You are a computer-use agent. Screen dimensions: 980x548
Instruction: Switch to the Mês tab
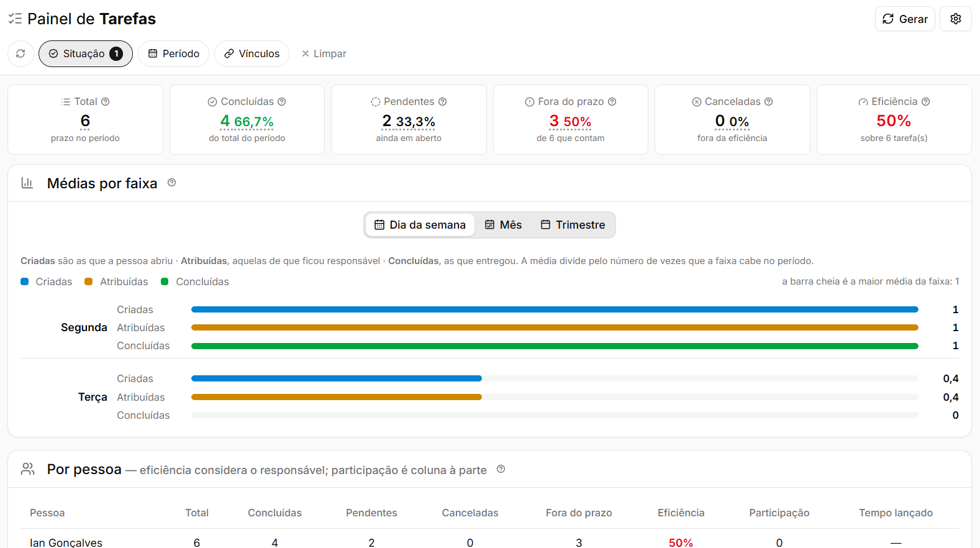[x=504, y=225]
